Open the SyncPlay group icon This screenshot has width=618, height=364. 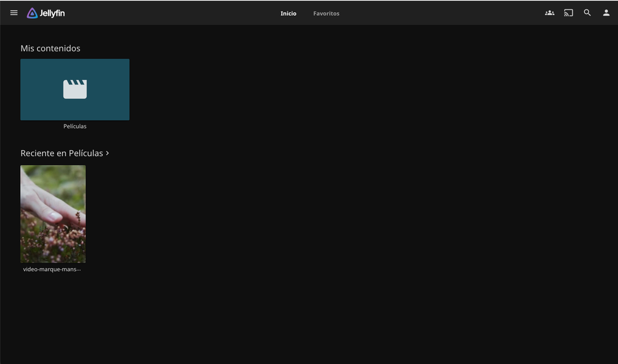(x=549, y=13)
